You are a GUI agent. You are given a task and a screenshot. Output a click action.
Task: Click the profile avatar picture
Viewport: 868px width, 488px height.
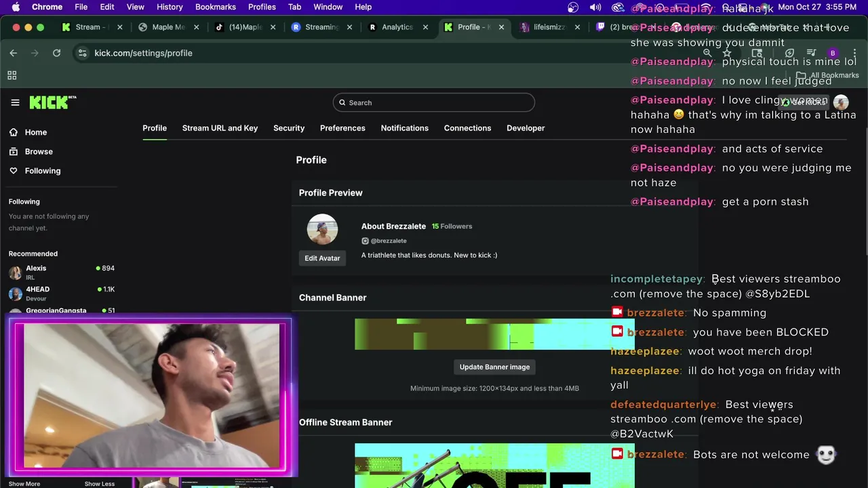322,229
